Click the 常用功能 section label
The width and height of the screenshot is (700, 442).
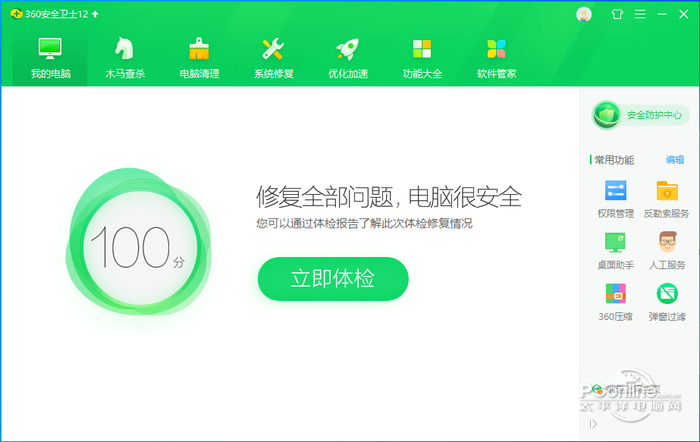click(614, 160)
